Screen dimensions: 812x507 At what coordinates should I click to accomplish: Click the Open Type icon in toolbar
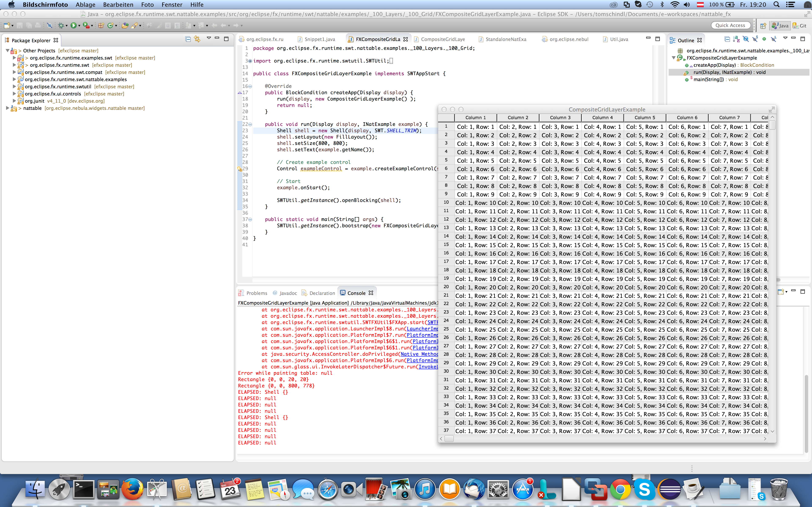[x=125, y=26]
